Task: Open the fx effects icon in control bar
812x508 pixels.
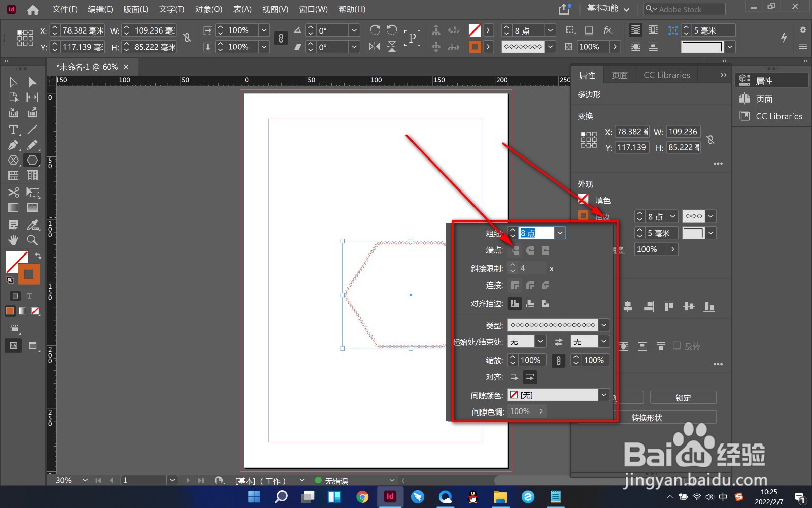Action: pos(608,30)
